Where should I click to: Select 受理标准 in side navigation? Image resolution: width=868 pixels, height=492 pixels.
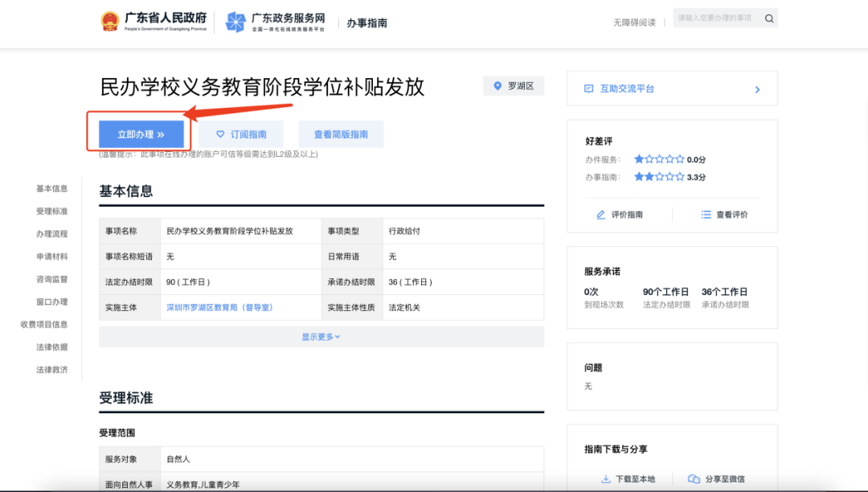52,211
